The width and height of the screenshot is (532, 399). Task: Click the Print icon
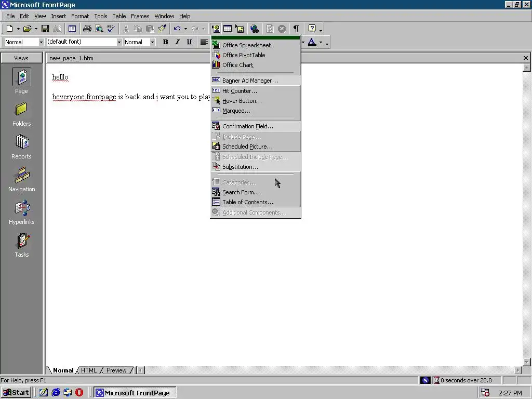[87, 29]
